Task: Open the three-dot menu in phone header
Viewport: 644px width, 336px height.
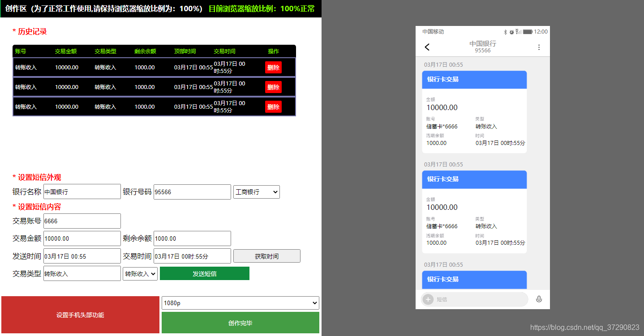Action: click(x=539, y=47)
